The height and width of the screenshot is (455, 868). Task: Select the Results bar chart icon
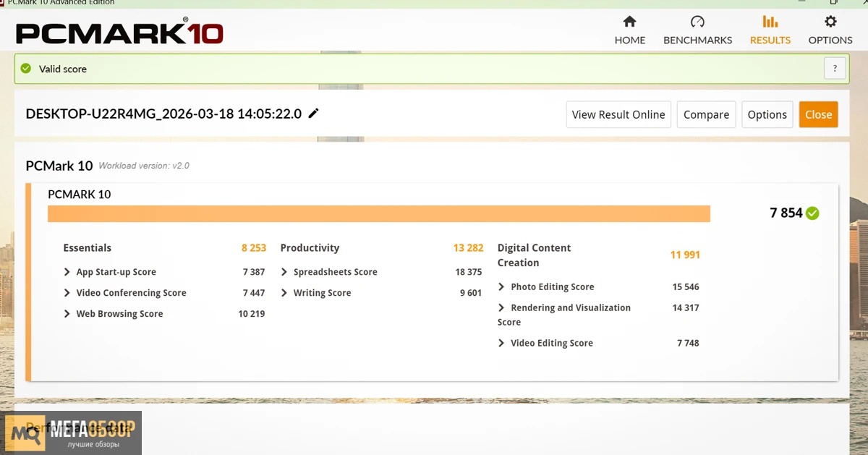770,22
